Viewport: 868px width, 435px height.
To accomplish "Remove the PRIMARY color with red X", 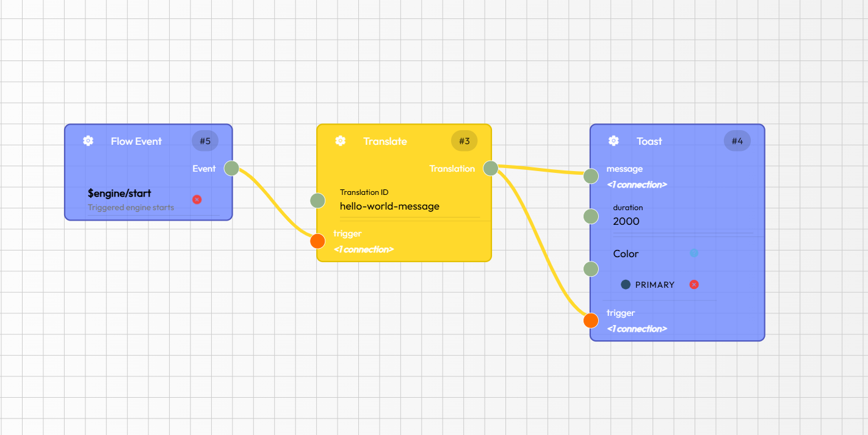I will coord(693,285).
